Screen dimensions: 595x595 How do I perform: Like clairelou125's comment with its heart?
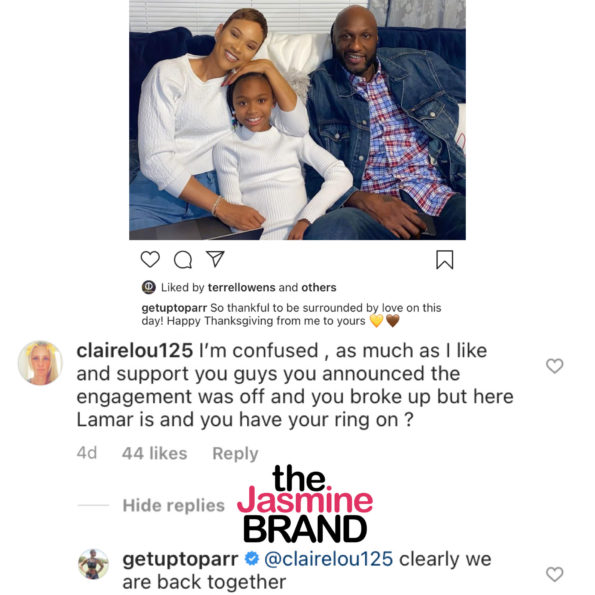click(554, 366)
